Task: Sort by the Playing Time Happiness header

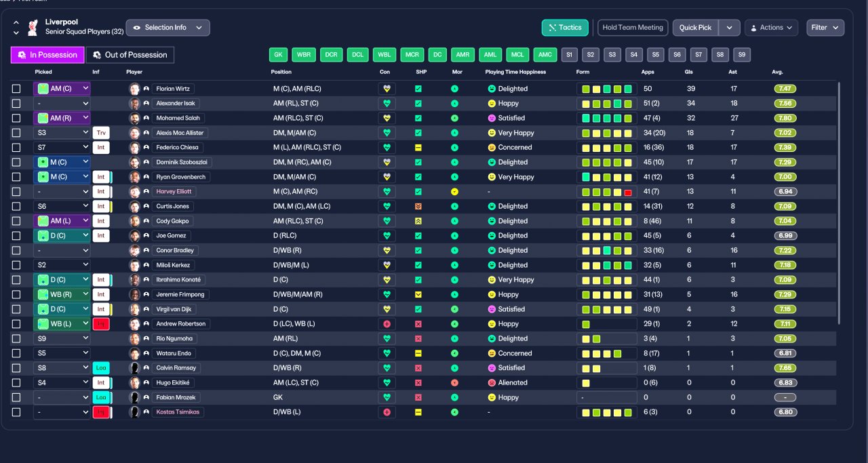Action: (x=515, y=72)
